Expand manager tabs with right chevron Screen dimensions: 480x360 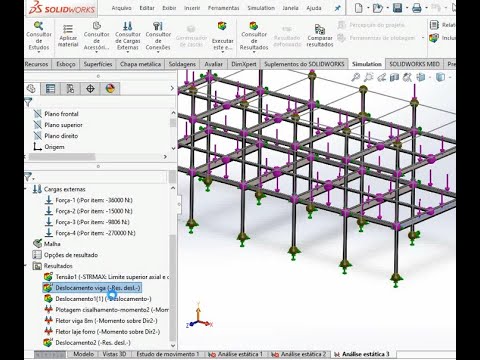tap(172, 88)
